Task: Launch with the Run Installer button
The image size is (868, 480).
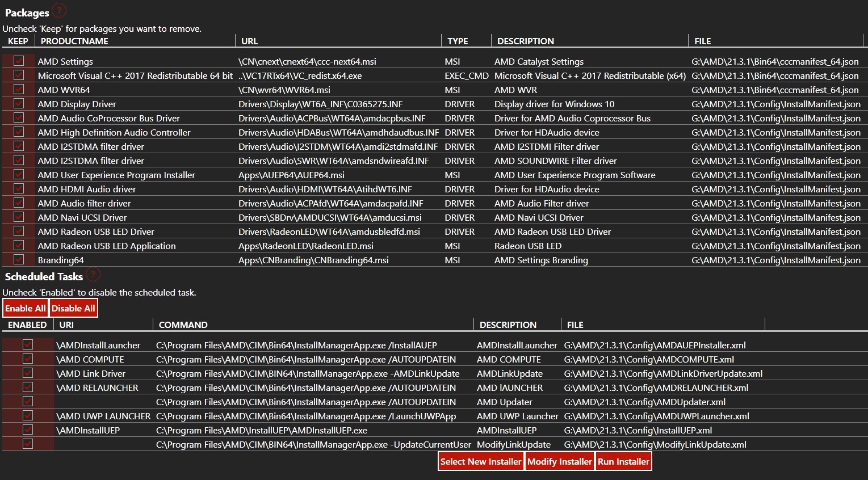Action: point(623,461)
